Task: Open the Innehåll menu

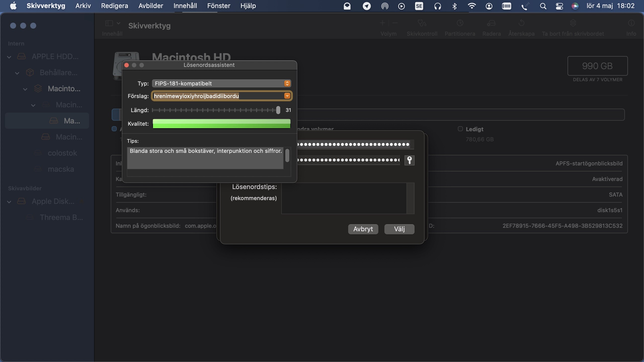Action: [x=185, y=6]
